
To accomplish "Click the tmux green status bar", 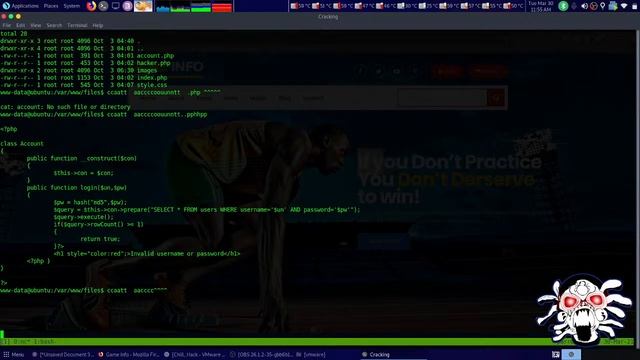I will pos(318,342).
